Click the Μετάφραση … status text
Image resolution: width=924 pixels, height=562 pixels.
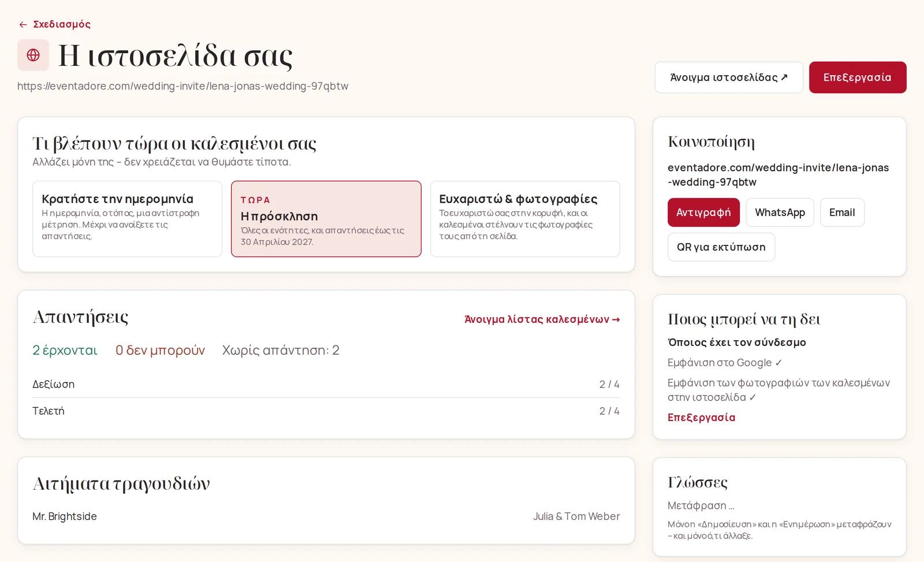pyautogui.click(x=701, y=505)
